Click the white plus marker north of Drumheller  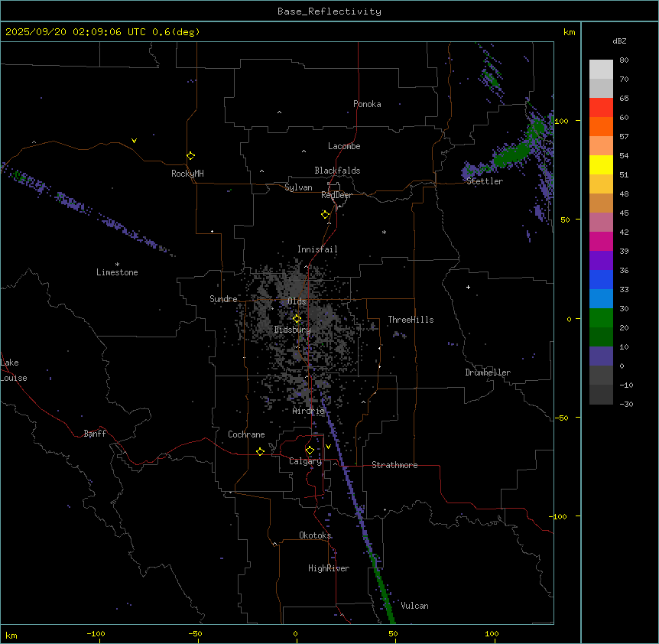click(x=468, y=287)
